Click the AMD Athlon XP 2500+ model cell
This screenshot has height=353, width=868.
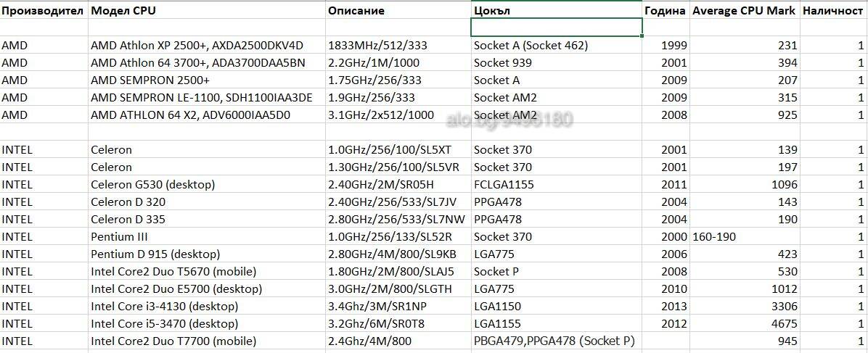207,46
